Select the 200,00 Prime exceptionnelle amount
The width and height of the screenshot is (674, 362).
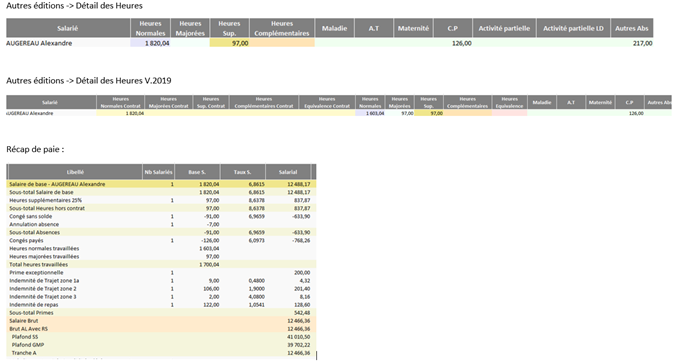pos(302,273)
